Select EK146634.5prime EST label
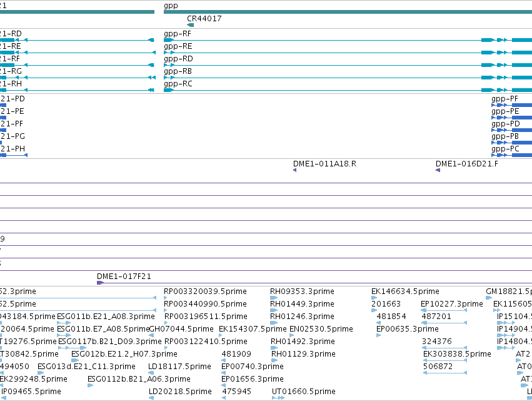 pos(405,292)
